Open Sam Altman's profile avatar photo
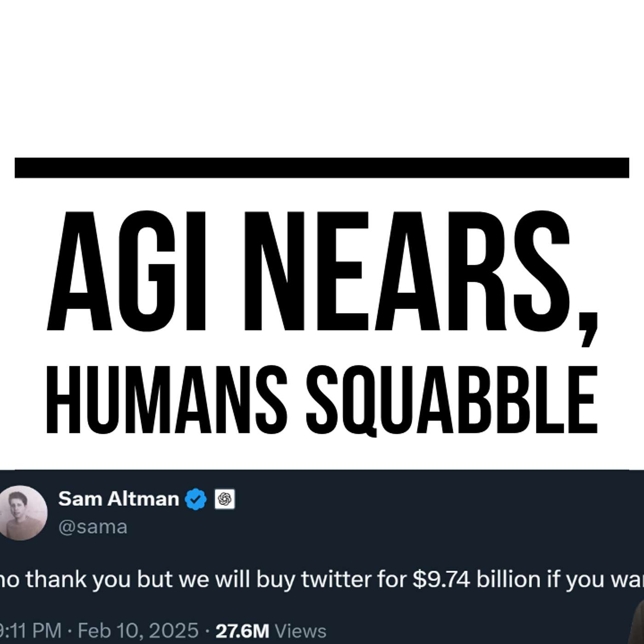Image resolution: width=644 pixels, height=644 pixels. 22,512
